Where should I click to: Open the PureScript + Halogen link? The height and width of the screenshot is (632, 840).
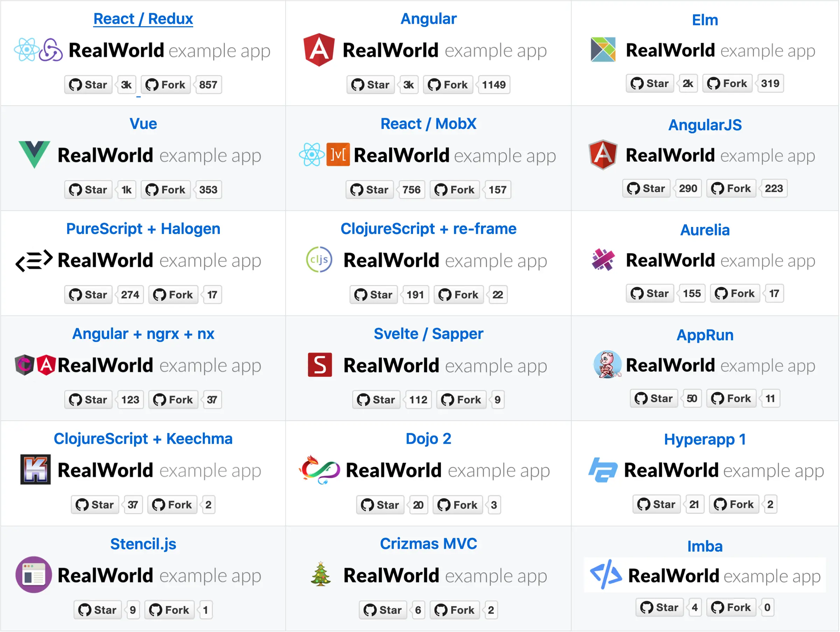[143, 228]
